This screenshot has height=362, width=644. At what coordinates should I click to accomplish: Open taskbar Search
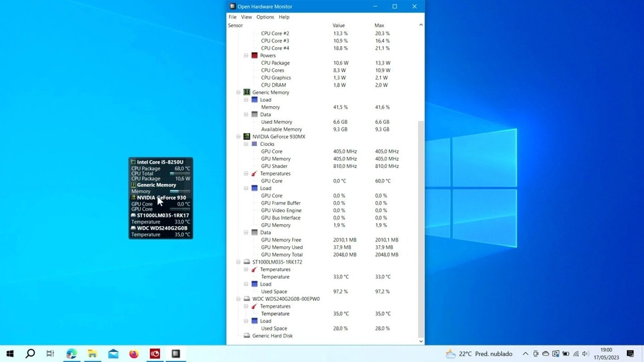tap(30, 354)
